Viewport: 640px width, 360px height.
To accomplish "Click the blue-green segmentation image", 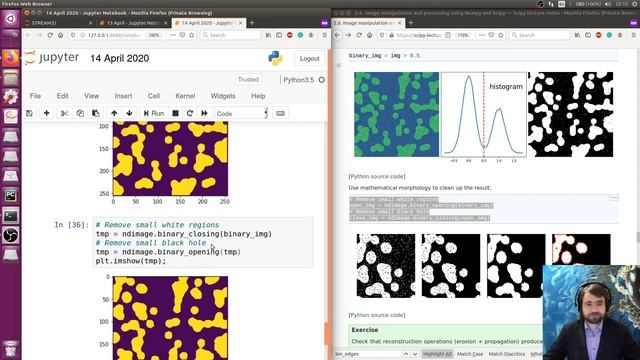I will point(396,115).
